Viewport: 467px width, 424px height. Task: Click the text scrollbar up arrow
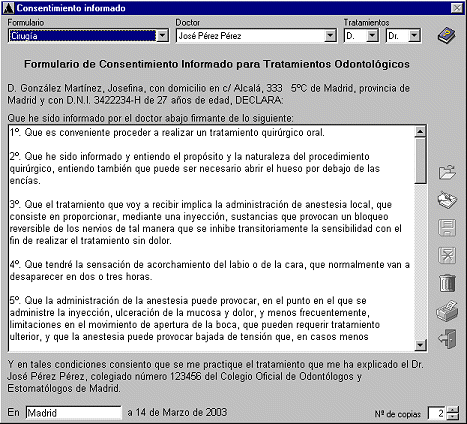click(x=420, y=132)
